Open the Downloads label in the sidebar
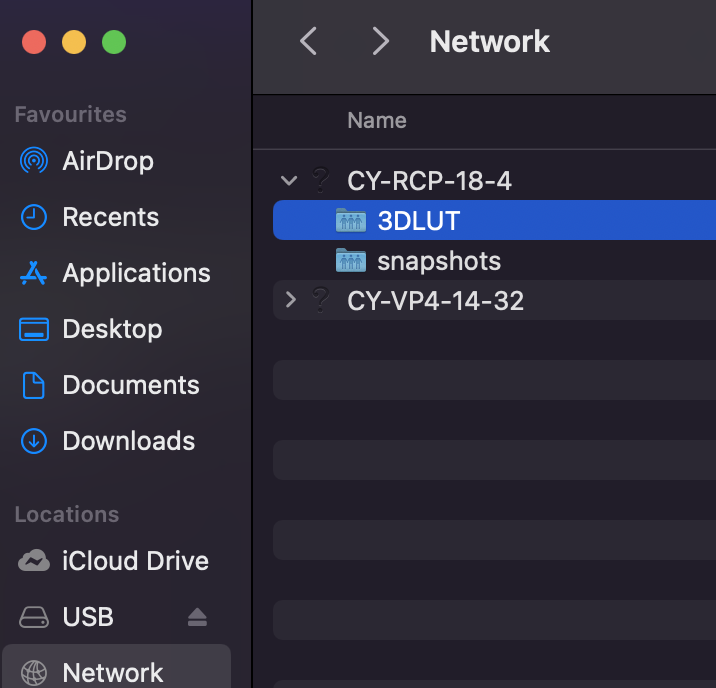Viewport: 716px width, 688px height. coord(129,441)
